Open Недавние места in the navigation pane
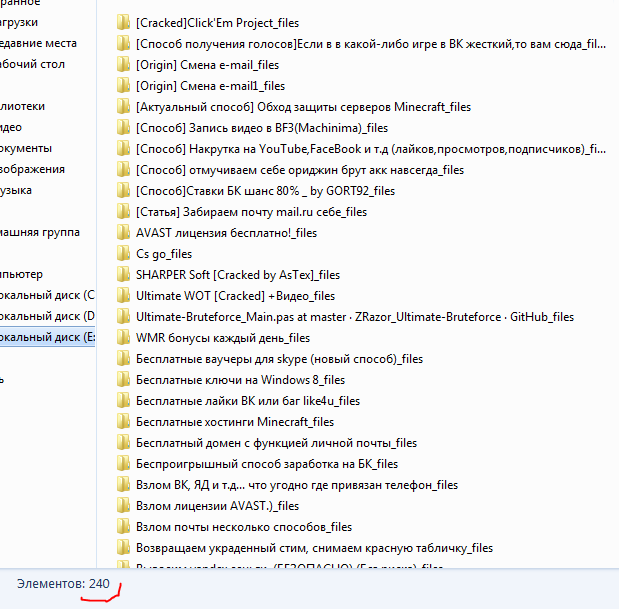Viewport: 619px width, 609px height. 38,43
